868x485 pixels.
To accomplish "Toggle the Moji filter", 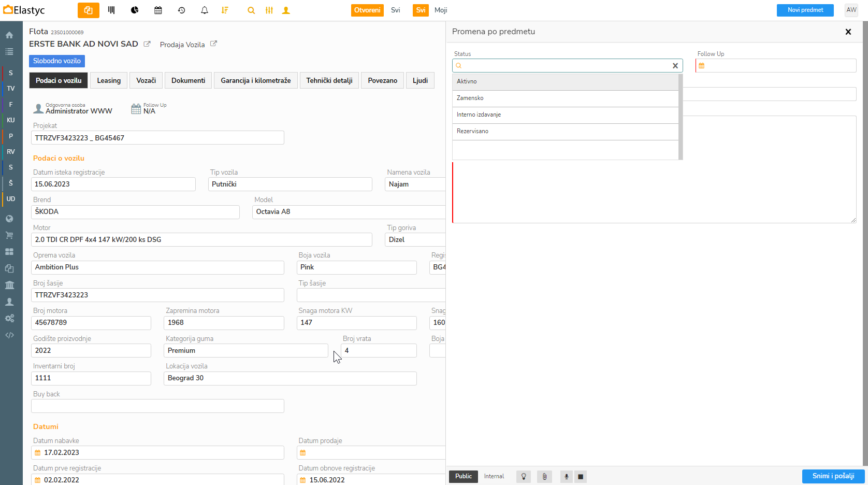I will tap(441, 10).
